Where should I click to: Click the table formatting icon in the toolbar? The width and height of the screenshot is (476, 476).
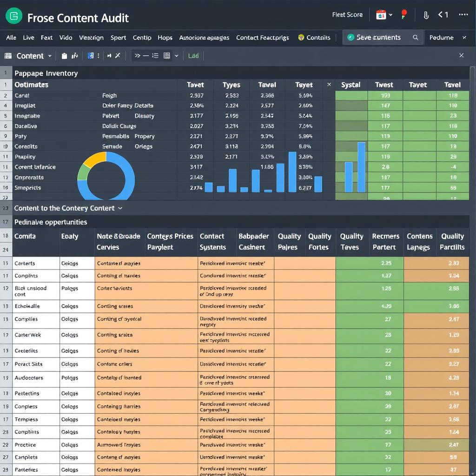(x=167, y=55)
